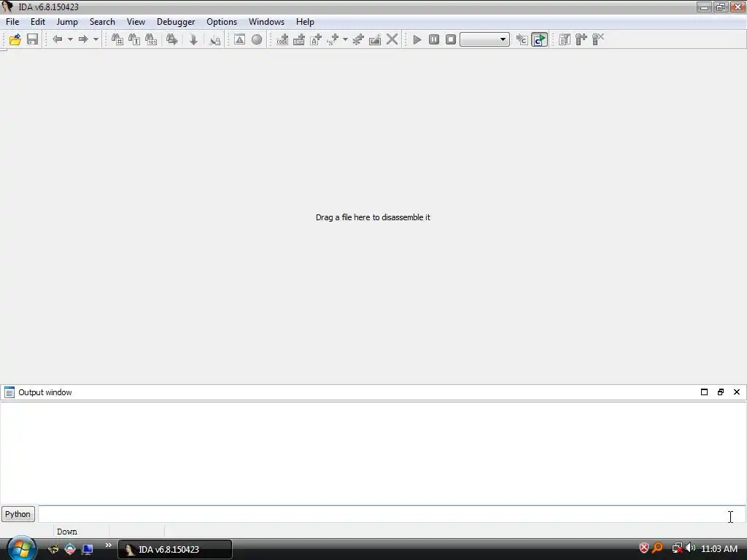Jump back with the left arrow icon
747x560 pixels.
tap(57, 39)
